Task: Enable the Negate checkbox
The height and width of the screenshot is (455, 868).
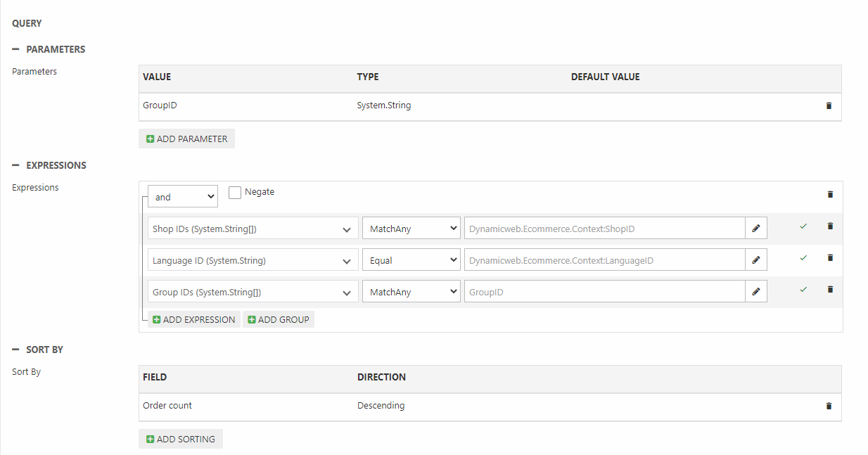Action: pyautogui.click(x=235, y=193)
